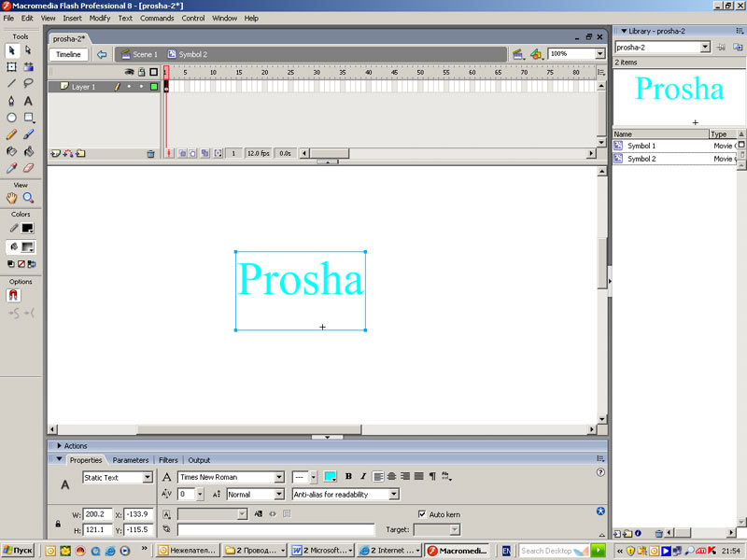The width and height of the screenshot is (747, 560).
Task: Toggle the Auto kern checkbox
Action: pyautogui.click(x=422, y=514)
